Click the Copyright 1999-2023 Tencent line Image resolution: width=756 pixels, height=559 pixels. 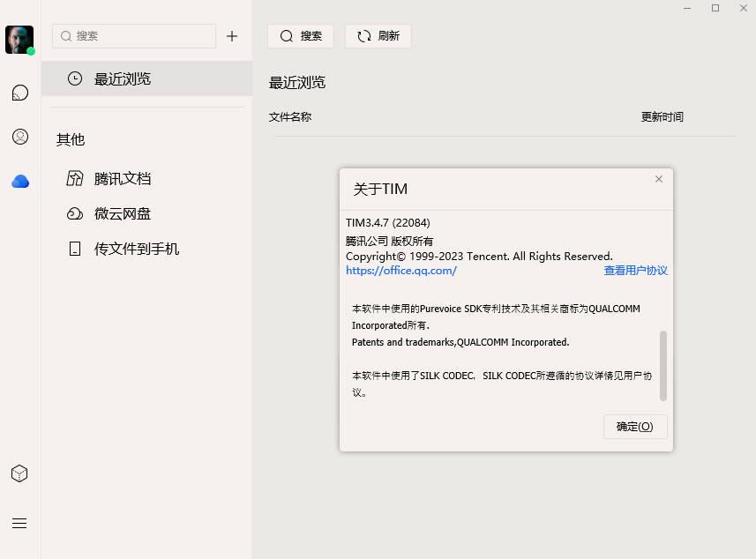click(x=479, y=257)
